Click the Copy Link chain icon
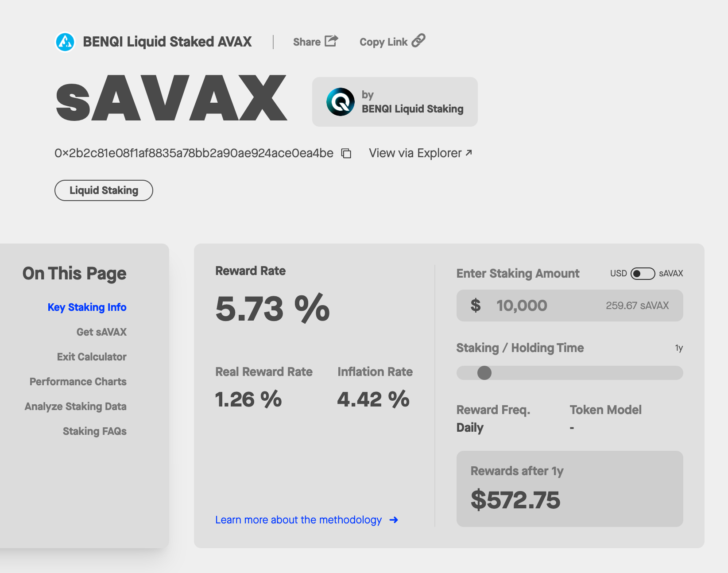Viewport: 728px width, 573px height. 418,40
